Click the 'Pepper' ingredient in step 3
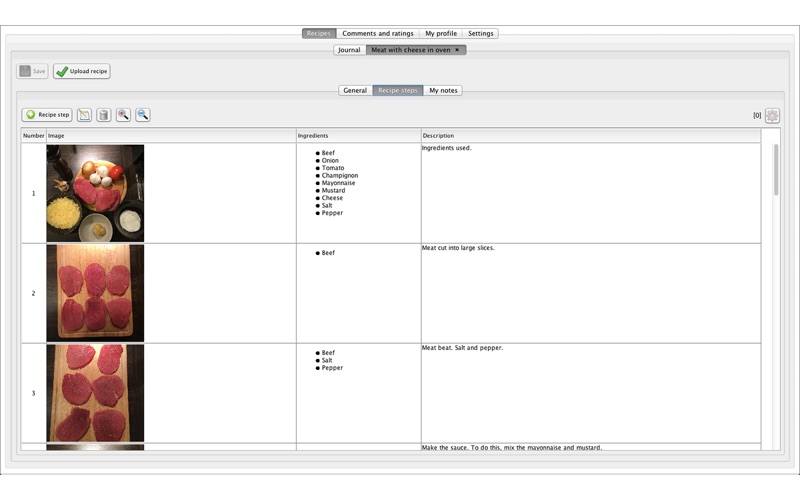 tap(332, 368)
